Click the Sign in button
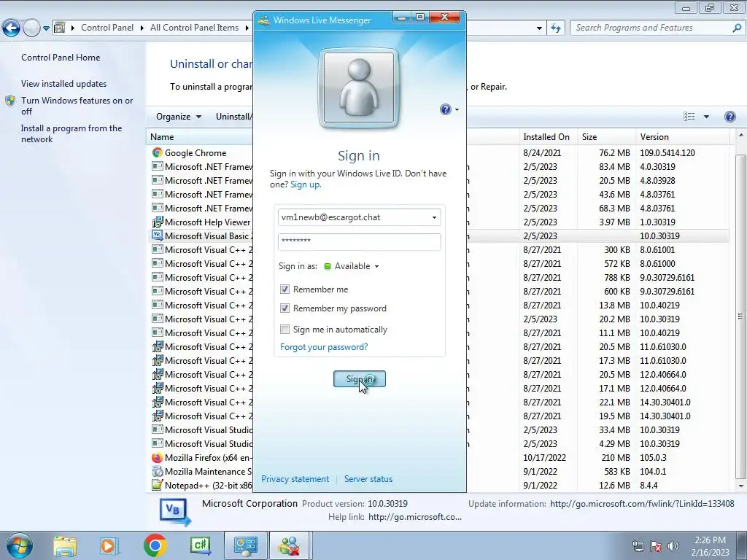 click(x=360, y=379)
